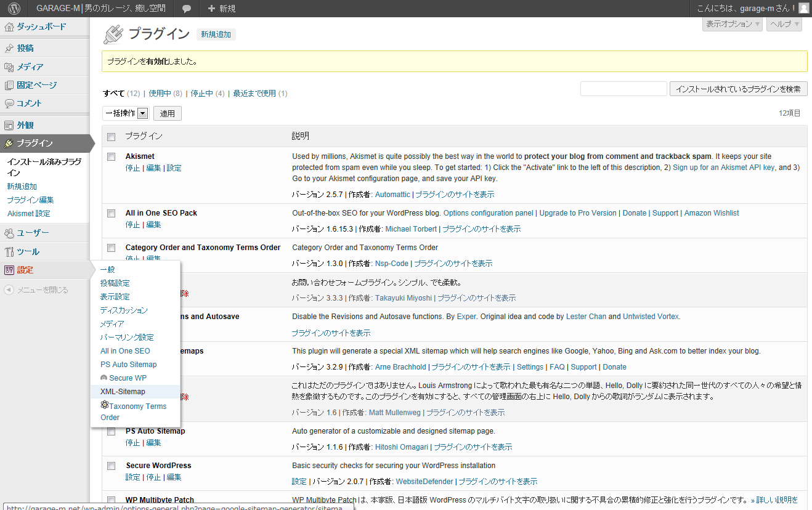Open ディスカッション from the settings flyout
Screen dimensions: 812x510
(124, 310)
